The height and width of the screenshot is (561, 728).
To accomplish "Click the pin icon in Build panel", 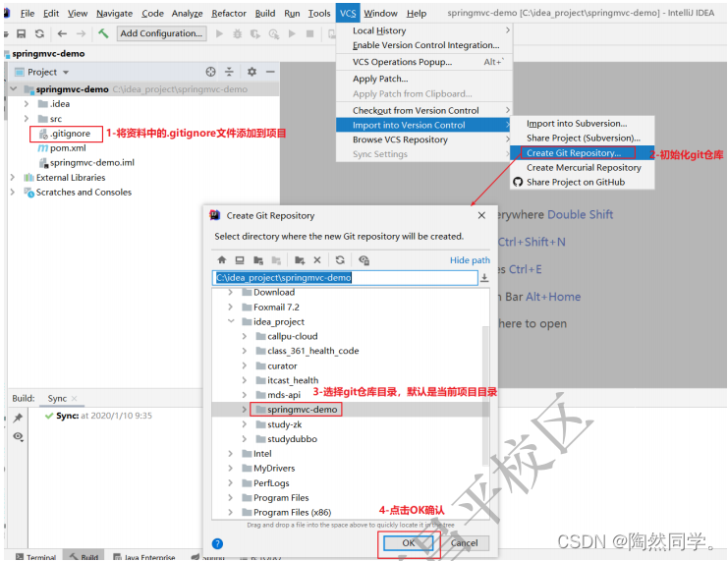I will coord(18,418).
